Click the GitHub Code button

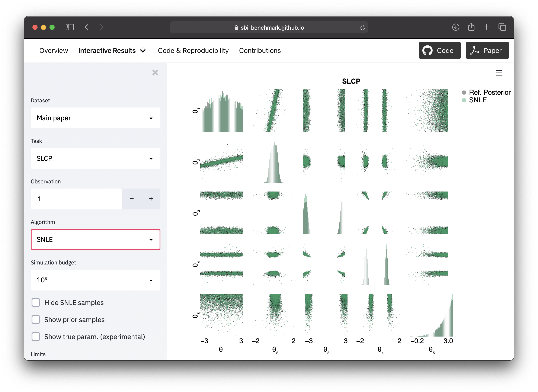tap(439, 51)
